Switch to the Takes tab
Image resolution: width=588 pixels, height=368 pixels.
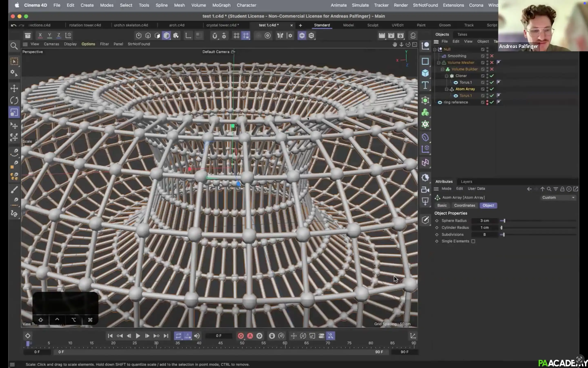click(462, 34)
